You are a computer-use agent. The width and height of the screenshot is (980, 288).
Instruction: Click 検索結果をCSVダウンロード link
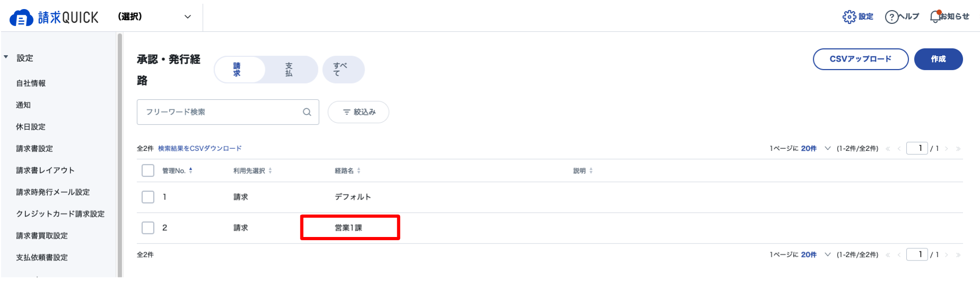[x=200, y=149]
